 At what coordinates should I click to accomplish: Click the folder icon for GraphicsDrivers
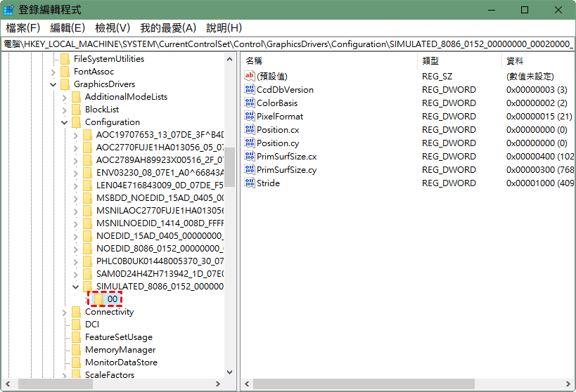click(65, 84)
